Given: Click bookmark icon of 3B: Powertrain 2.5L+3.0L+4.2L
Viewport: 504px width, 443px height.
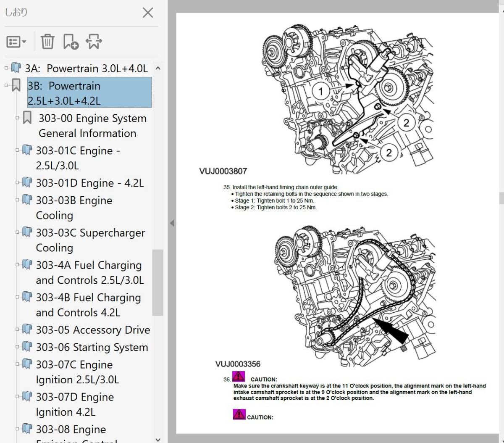Looking at the screenshot, I should (x=16, y=85).
